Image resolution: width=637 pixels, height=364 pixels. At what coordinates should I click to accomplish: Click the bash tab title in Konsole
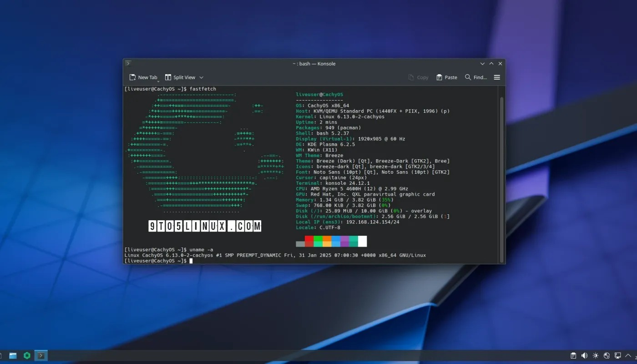(x=314, y=64)
